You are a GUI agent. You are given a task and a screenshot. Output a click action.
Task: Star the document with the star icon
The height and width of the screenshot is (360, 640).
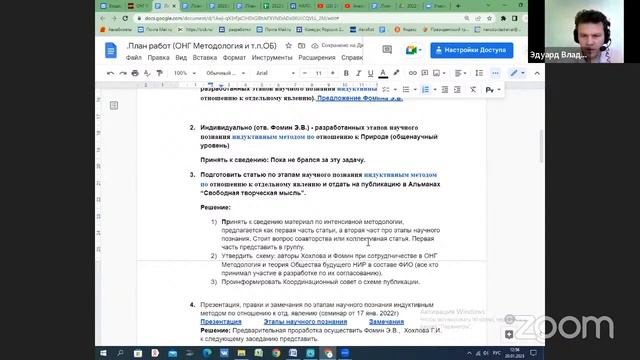click(289, 46)
